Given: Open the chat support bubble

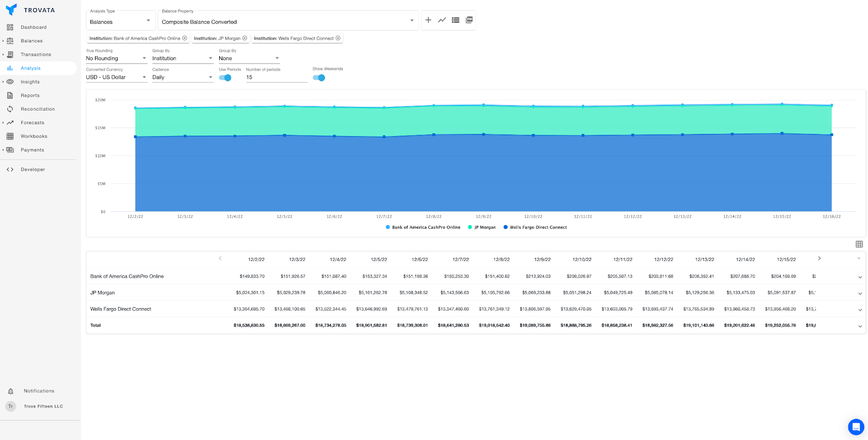Looking at the screenshot, I should (x=856, y=426).
